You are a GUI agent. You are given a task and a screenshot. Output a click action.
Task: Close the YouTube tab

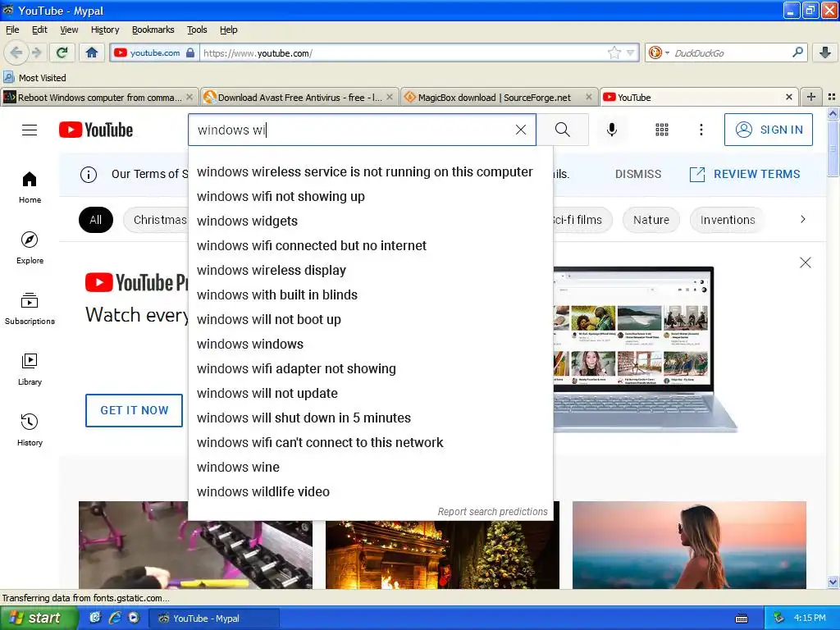click(x=788, y=97)
